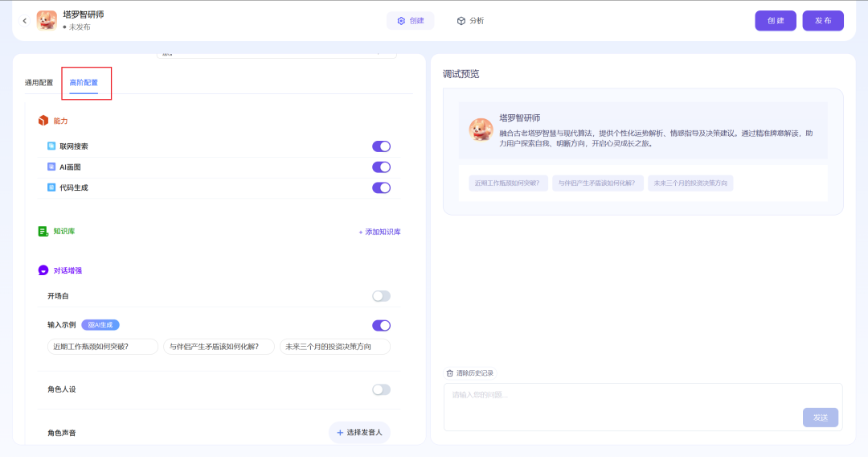
Task: Click 清除历史记录 in the preview panel
Action: click(x=470, y=373)
